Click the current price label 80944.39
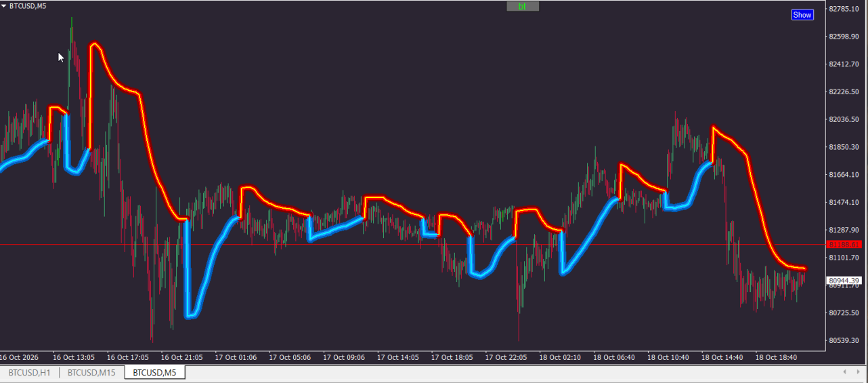Screen dimensions: 868x383 pyautogui.click(x=844, y=281)
